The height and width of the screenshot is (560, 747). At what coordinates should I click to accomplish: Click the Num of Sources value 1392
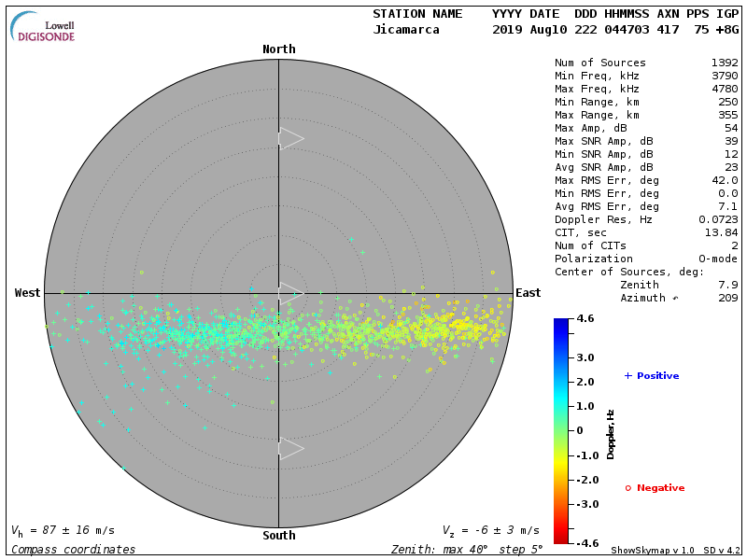click(x=725, y=63)
